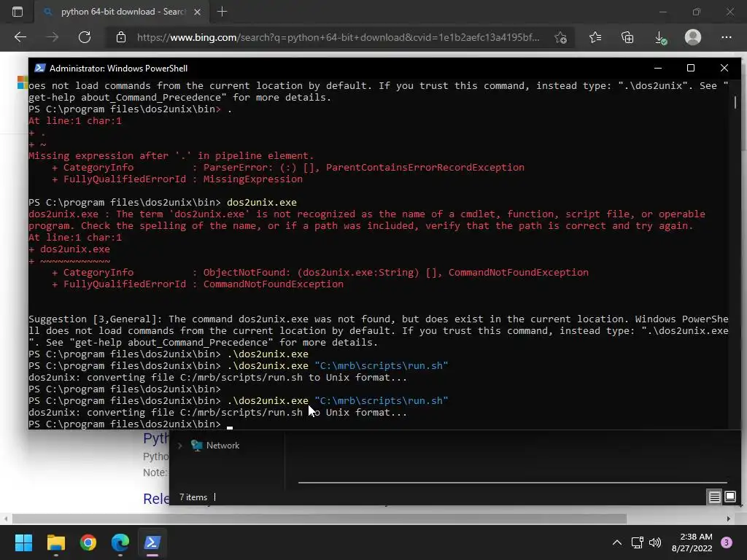Click the forward navigation arrow in Edge

click(53, 37)
